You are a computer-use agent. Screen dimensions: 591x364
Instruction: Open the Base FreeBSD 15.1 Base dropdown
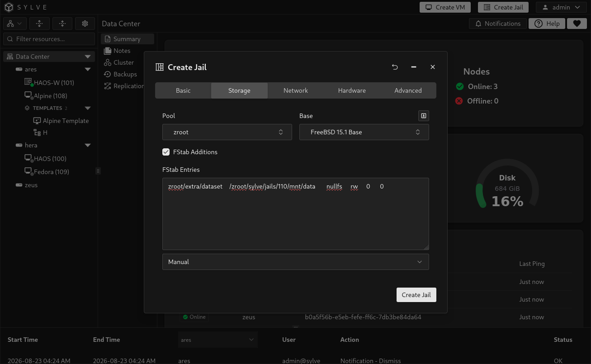(364, 132)
